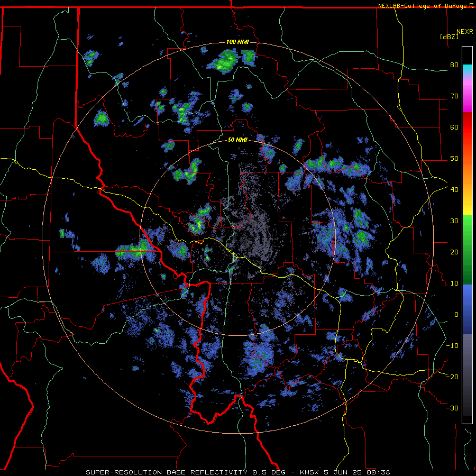
Task: Click the red segment of the color bar
Action: pyautogui.click(x=467, y=127)
